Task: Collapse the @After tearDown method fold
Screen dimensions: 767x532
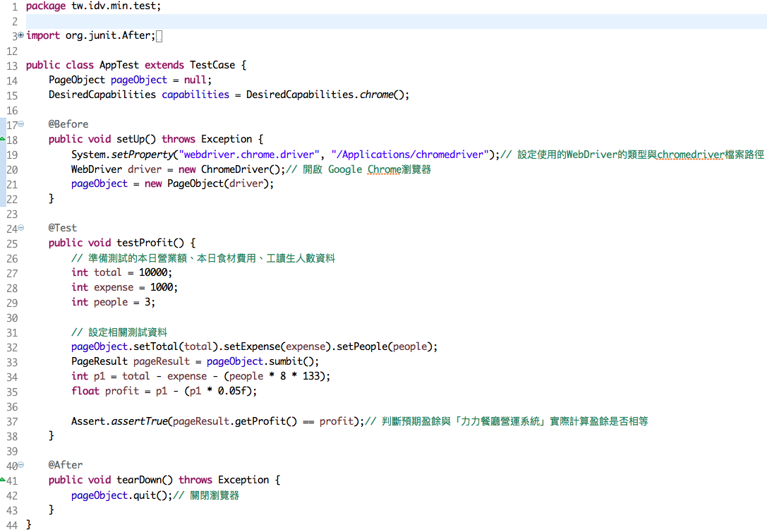Action: coord(20,465)
